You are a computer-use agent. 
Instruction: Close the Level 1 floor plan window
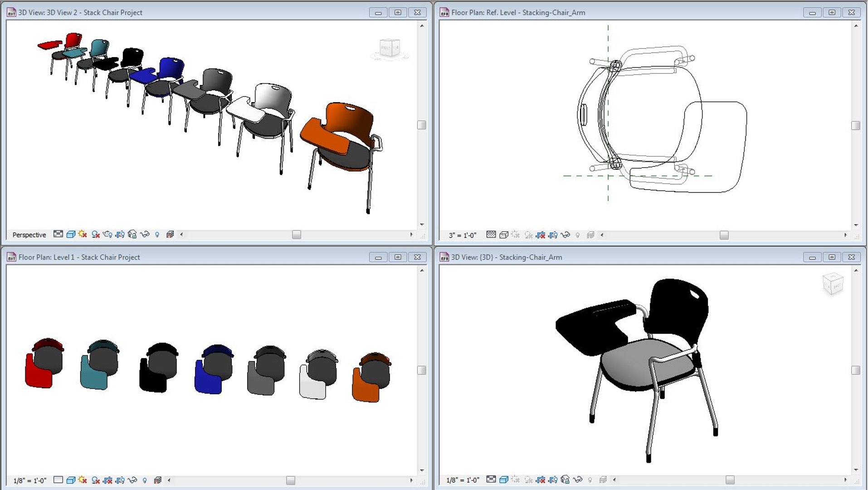[x=417, y=257]
